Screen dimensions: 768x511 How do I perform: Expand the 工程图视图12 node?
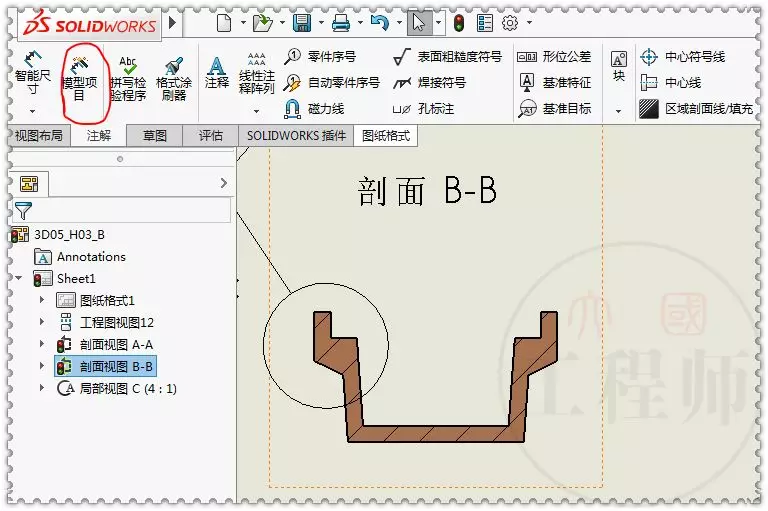[x=42, y=322]
